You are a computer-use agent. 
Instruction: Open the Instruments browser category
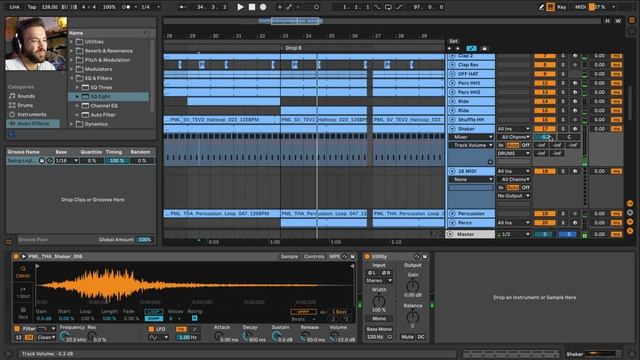31,114
